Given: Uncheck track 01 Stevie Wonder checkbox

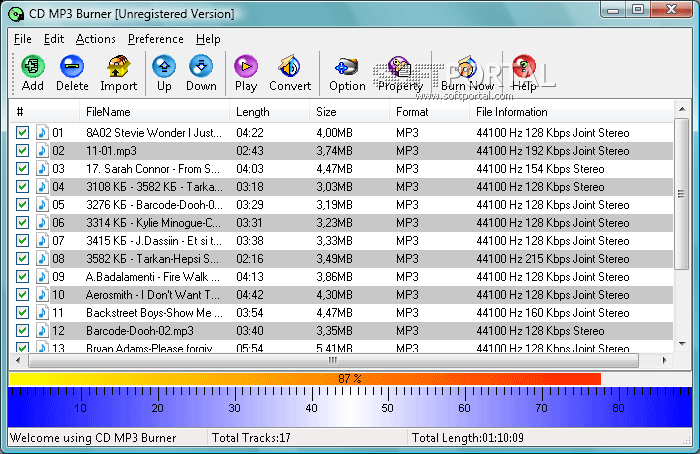Looking at the screenshot, I should (x=23, y=132).
